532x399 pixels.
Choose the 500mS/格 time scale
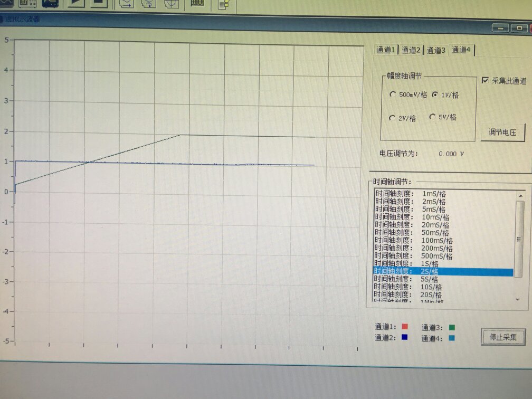[444, 256]
